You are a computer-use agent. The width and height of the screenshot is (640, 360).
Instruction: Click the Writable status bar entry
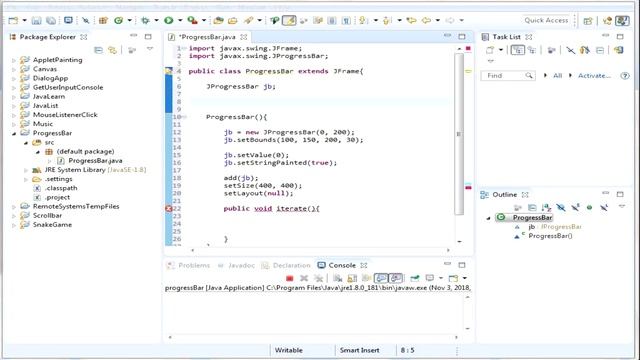click(289, 350)
